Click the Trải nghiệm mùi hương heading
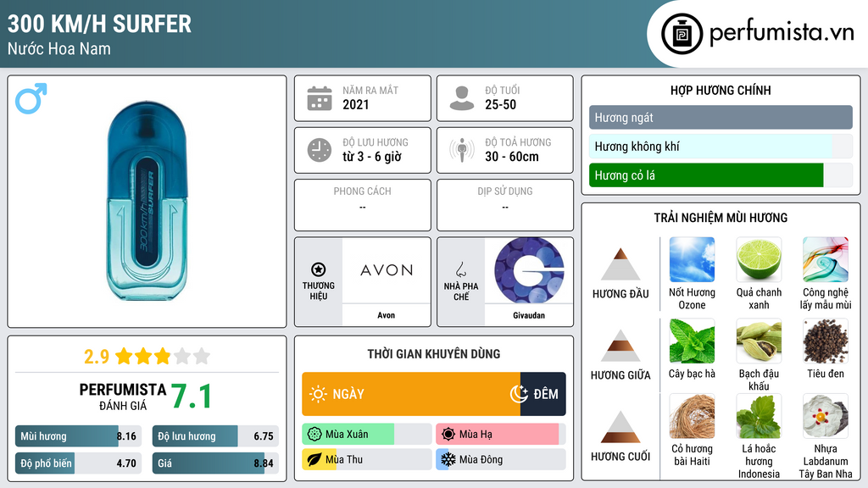868x488 pixels. (721, 218)
